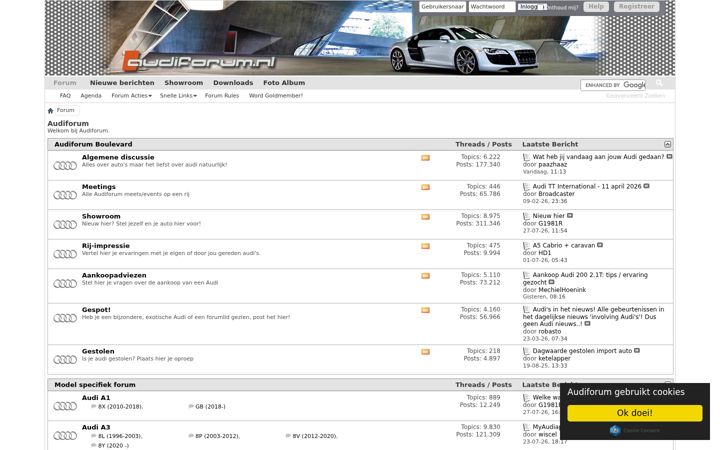Screen dimensions: 720x450
Task: Open the RSS feed icon for Gespot!
Action: click(426, 310)
